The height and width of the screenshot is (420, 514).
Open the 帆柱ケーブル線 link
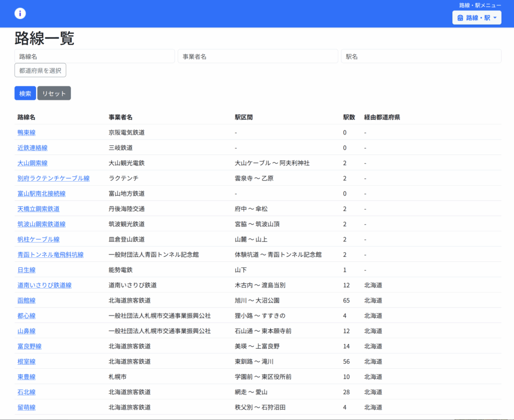click(38, 239)
